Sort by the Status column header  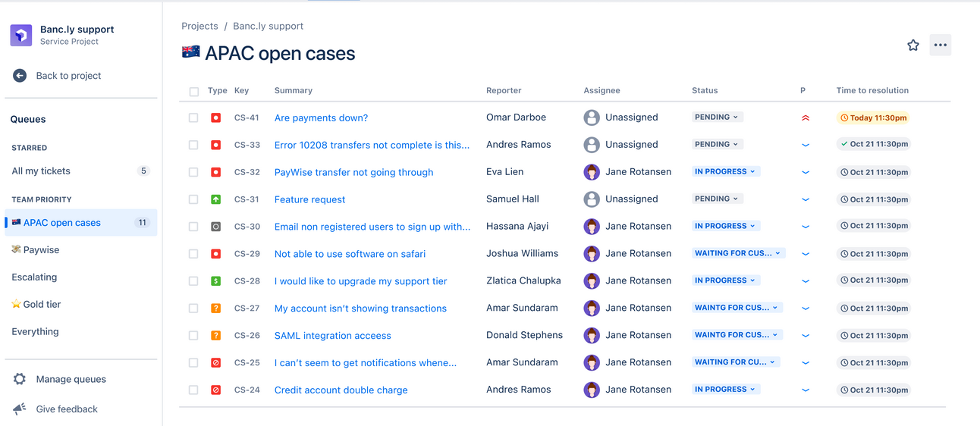click(705, 90)
